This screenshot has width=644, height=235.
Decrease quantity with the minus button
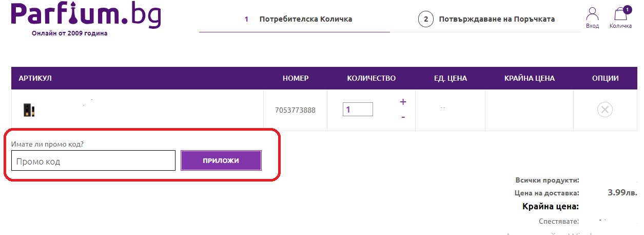[x=403, y=117]
